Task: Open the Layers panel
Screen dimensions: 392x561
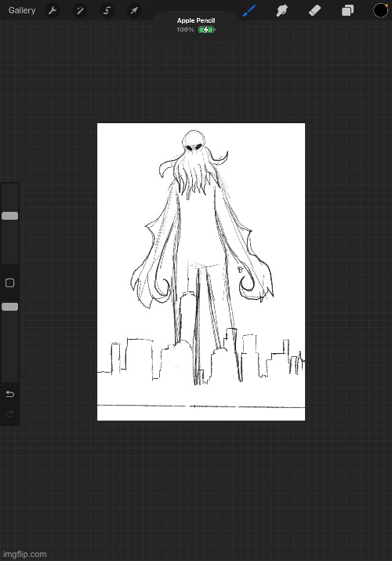Action: pyautogui.click(x=347, y=10)
